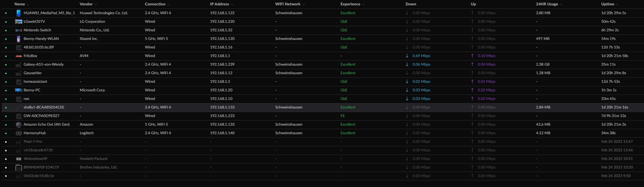Click IP address 192.168.1.110
The image size is (644, 187).
point(222,107)
